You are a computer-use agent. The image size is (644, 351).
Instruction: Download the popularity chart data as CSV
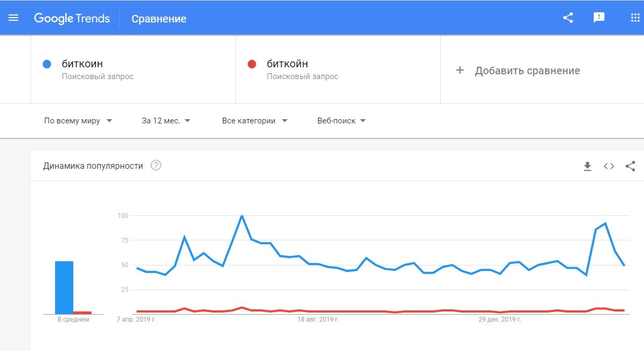click(587, 166)
